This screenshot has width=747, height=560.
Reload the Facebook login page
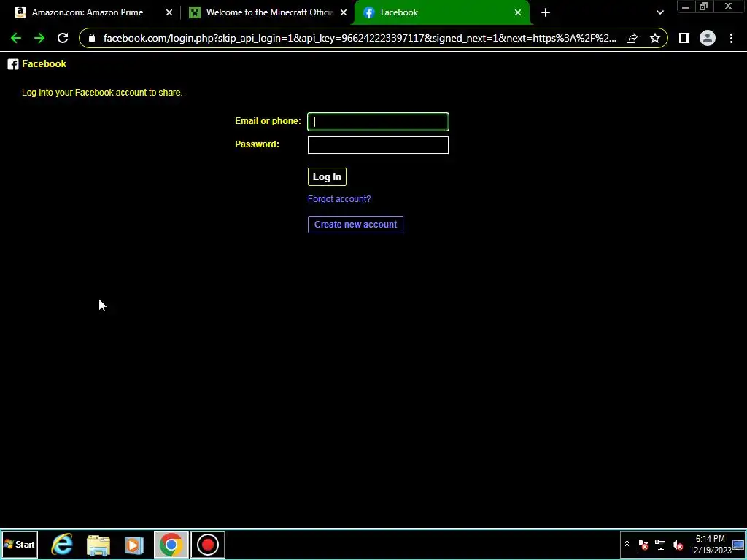63,38
